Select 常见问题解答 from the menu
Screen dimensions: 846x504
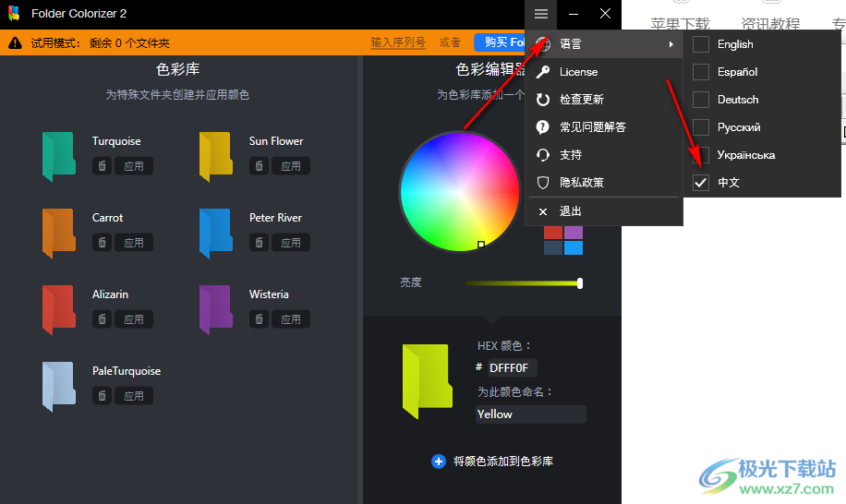pos(604,127)
